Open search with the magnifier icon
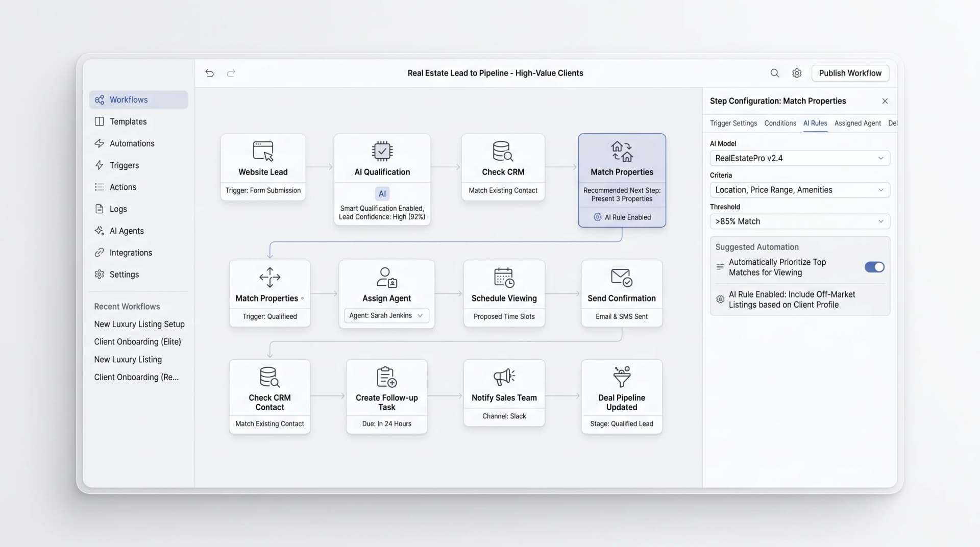This screenshot has height=547, width=980. click(x=774, y=73)
